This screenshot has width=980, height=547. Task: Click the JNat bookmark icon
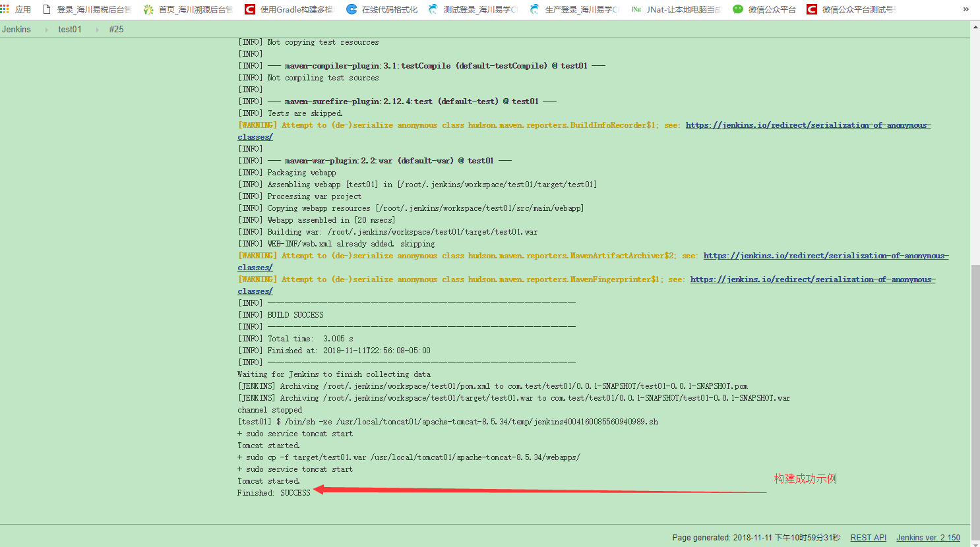pyautogui.click(x=636, y=9)
